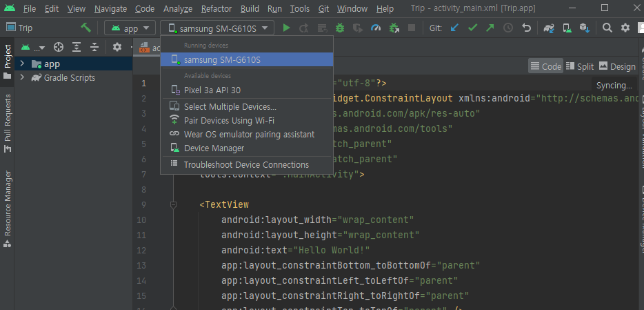
Task: Click Android logo at menu bar left
Action: click(x=9, y=8)
